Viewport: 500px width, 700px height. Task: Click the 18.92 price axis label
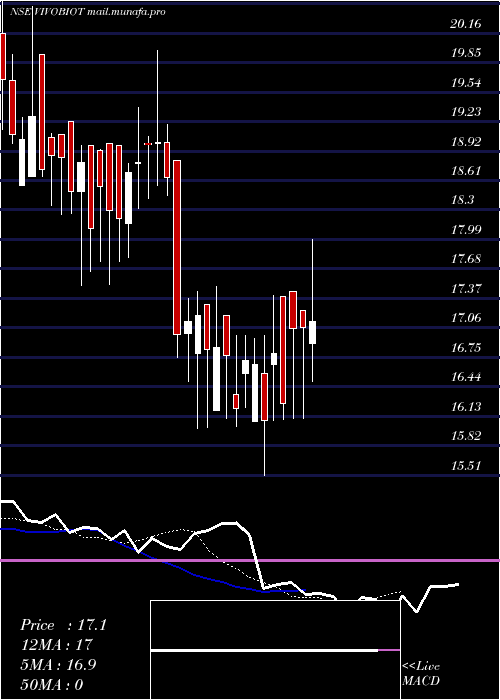click(x=466, y=142)
